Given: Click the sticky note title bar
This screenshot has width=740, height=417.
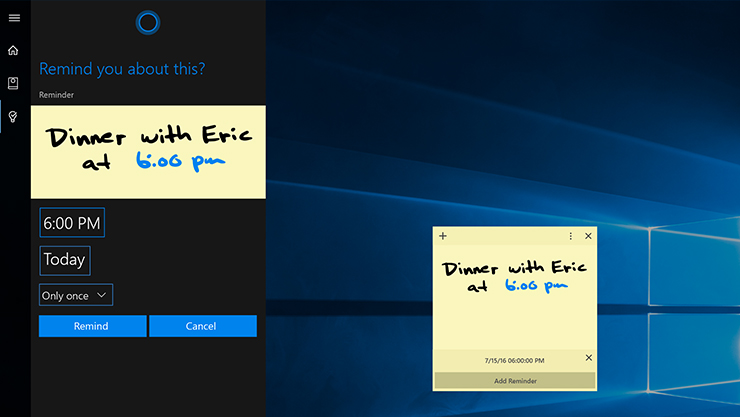Looking at the screenshot, I should click(505, 236).
